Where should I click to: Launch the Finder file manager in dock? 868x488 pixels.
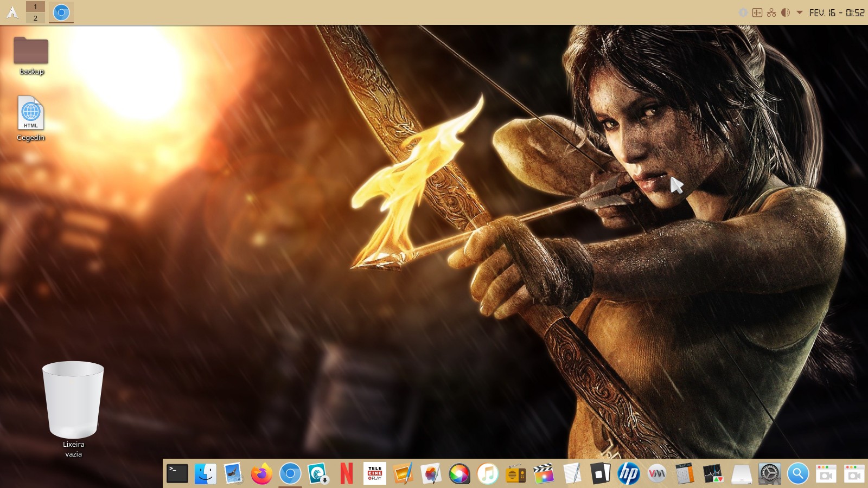point(206,474)
